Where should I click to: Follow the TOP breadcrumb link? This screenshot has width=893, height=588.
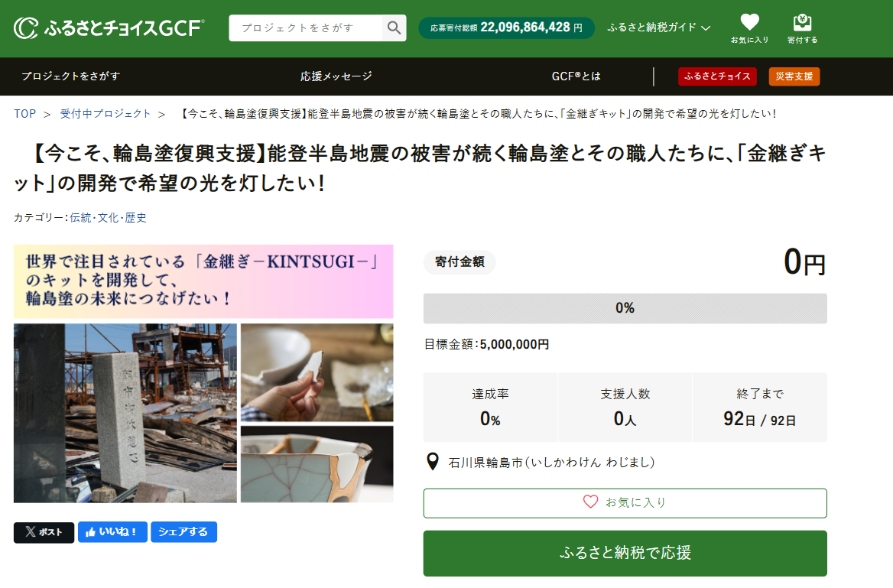coord(24,114)
